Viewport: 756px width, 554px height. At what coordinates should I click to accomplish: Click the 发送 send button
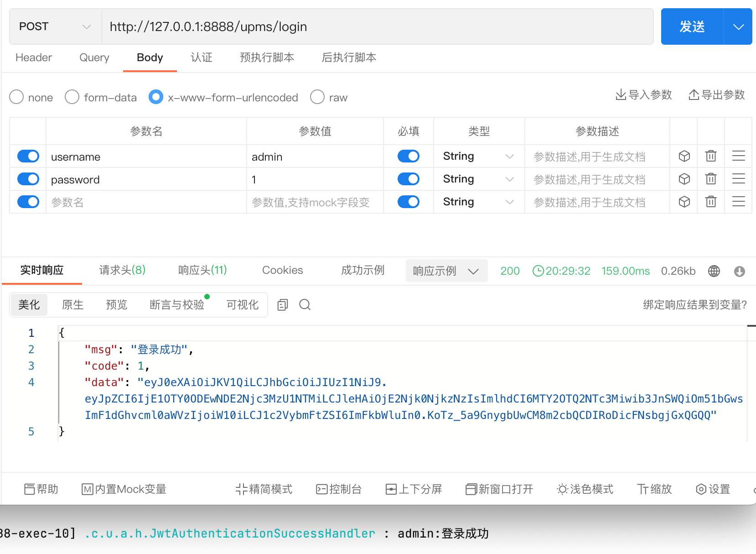(x=692, y=26)
